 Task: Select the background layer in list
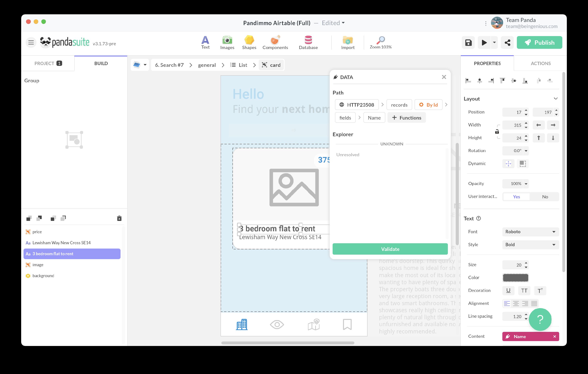[43, 276]
